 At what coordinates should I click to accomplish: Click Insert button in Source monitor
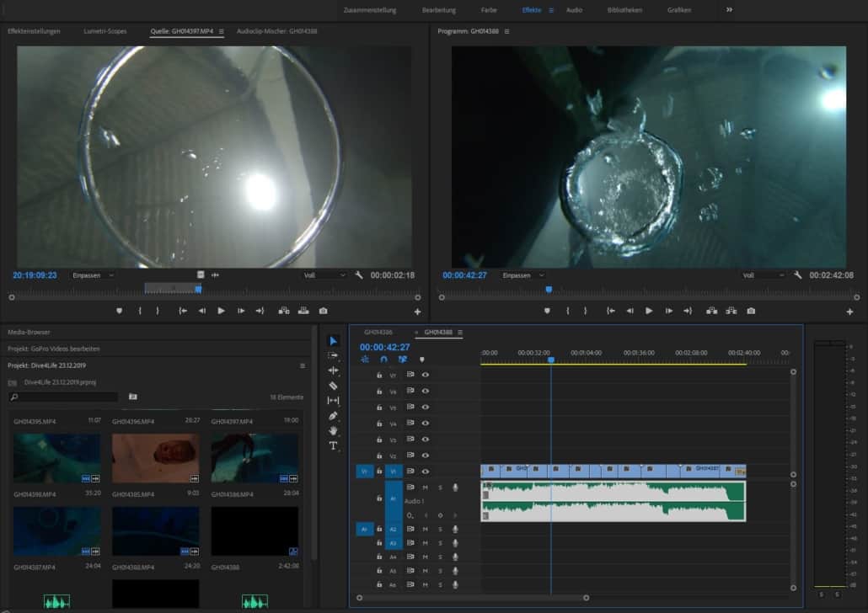284,311
